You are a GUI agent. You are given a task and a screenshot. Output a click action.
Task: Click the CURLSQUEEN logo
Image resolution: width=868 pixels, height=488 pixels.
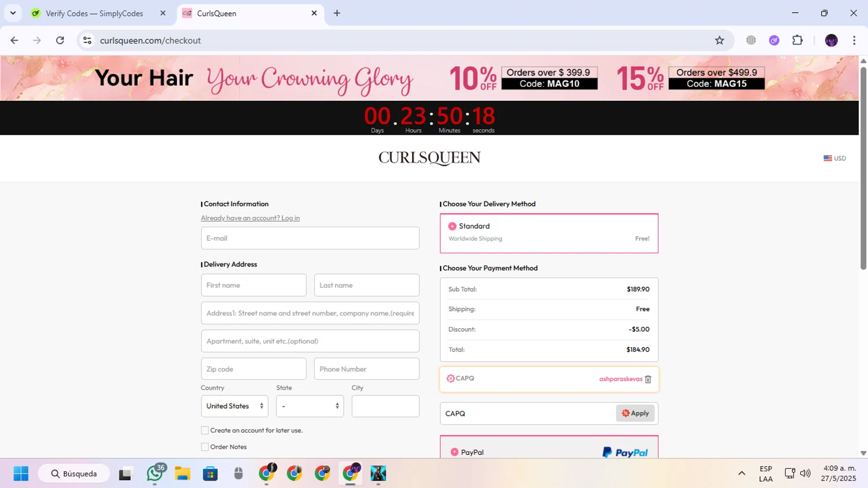coord(429,158)
